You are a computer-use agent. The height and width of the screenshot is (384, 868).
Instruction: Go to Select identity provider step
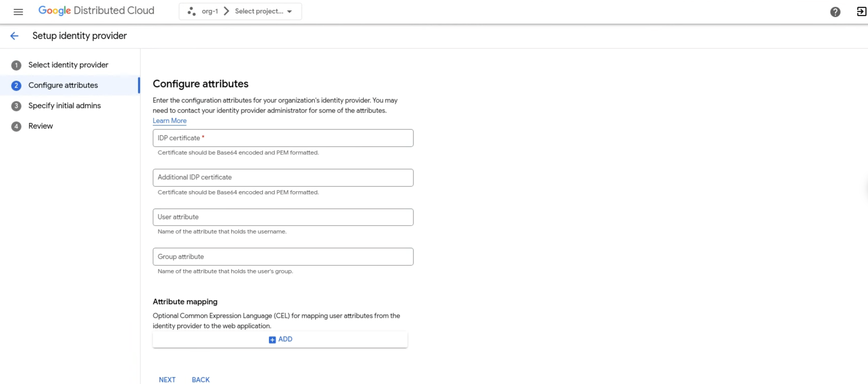click(x=68, y=65)
